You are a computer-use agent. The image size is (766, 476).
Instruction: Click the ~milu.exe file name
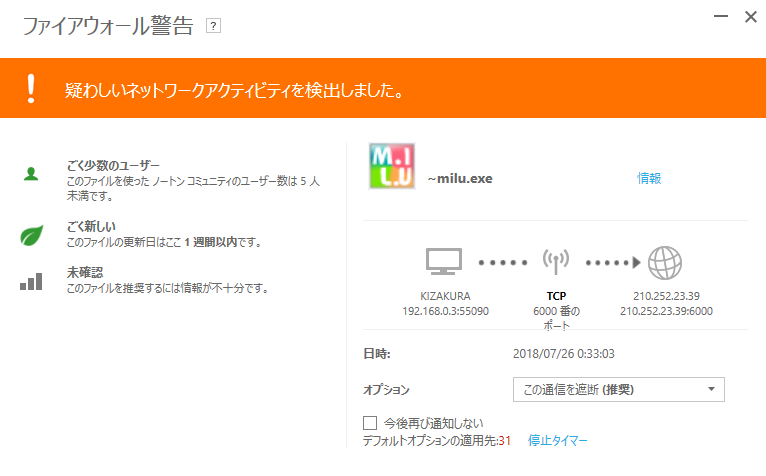tap(460, 178)
